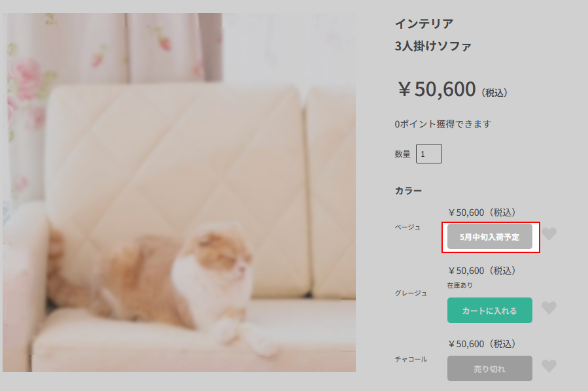Favorite the ベージュ color with heart icon
Image resolution: width=588 pixels, height=391 pixels.
coord(549,234)
